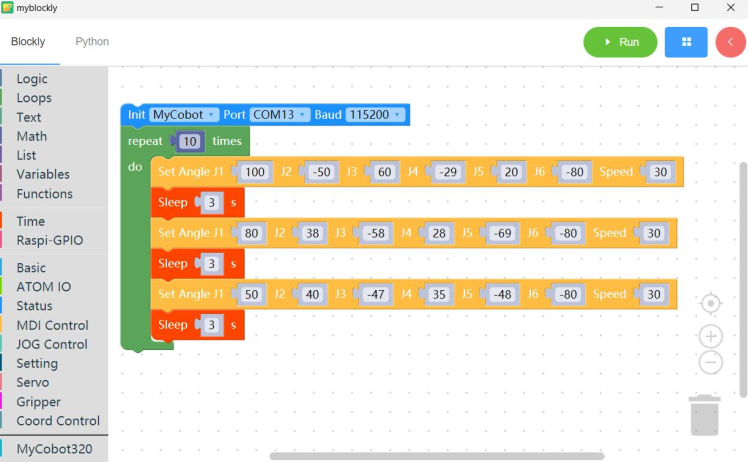This screenshot has height=462, width=748.
Task: Open the MDI Control category
Action: tap(52, 326)
